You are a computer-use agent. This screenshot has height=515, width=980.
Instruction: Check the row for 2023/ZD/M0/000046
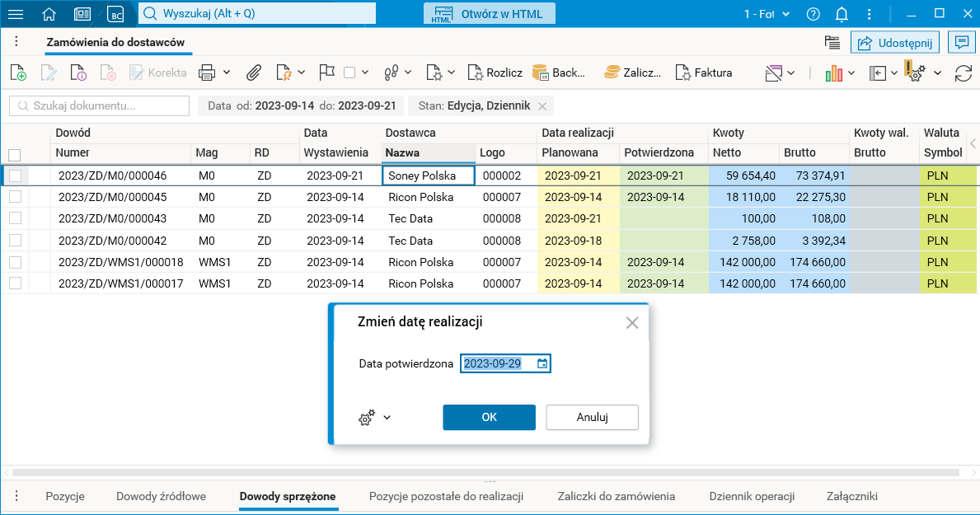16,176
